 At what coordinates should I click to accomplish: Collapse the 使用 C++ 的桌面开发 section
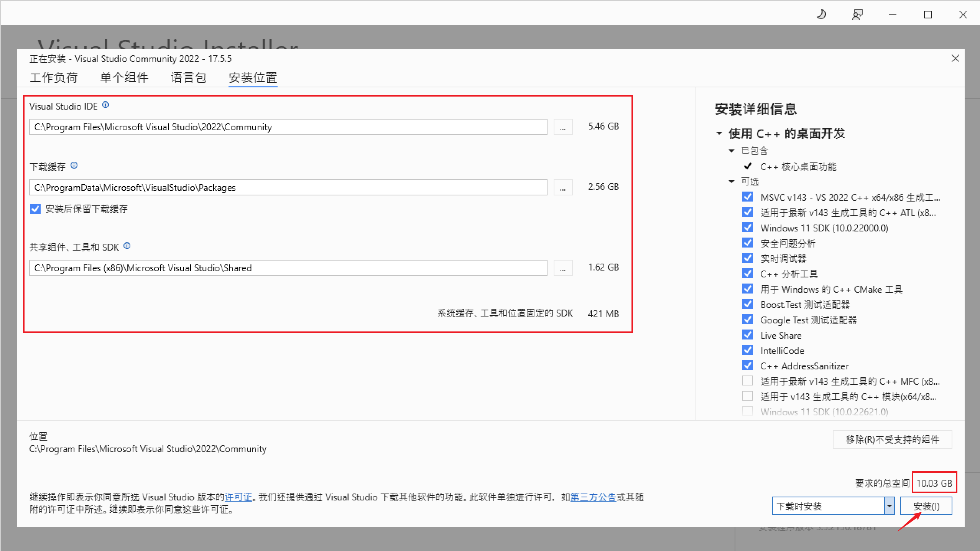pos(719,133)
